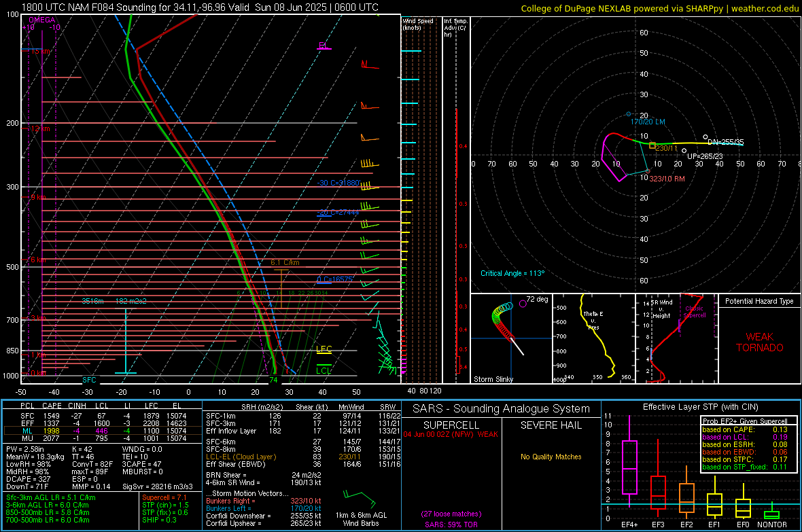Click the magenta 'SARS: 59% TOR' text
The width and height of the screenshot is (802, 532).
click(451, 525)
